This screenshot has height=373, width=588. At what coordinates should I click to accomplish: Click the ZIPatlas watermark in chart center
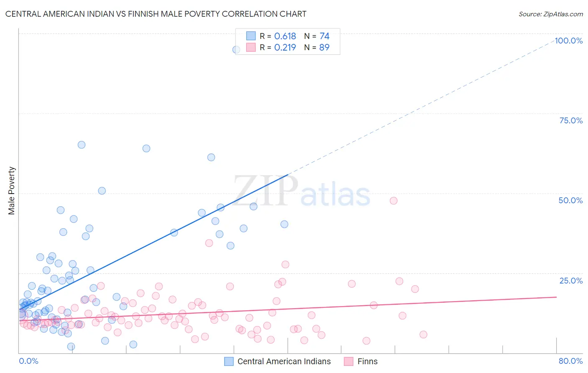[x=302, y=192]
